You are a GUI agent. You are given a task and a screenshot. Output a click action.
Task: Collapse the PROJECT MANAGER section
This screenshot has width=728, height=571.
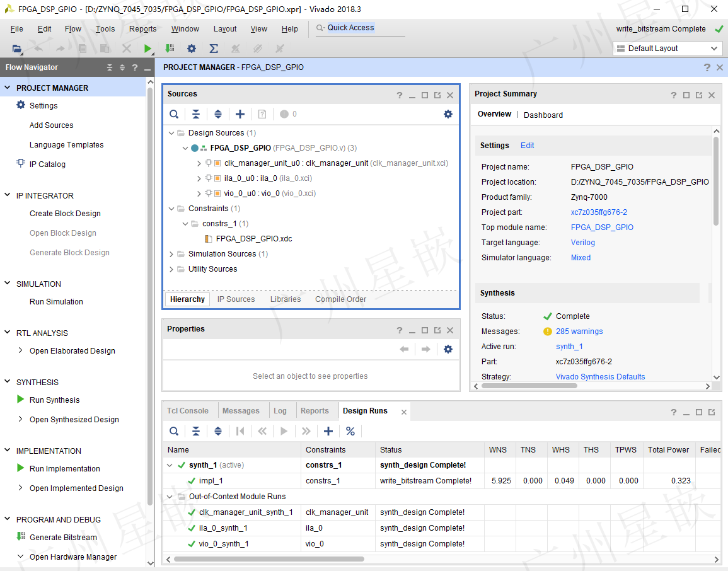tap(8, 87)
